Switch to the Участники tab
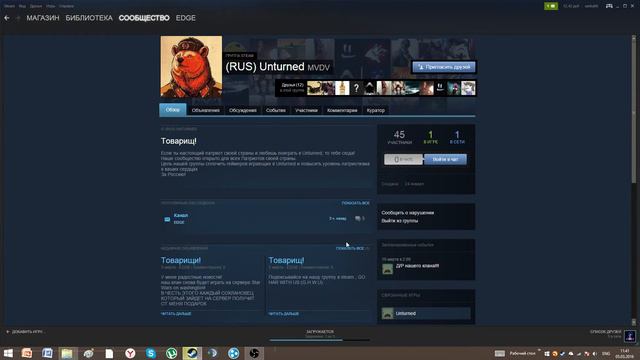 pos(307,110)
